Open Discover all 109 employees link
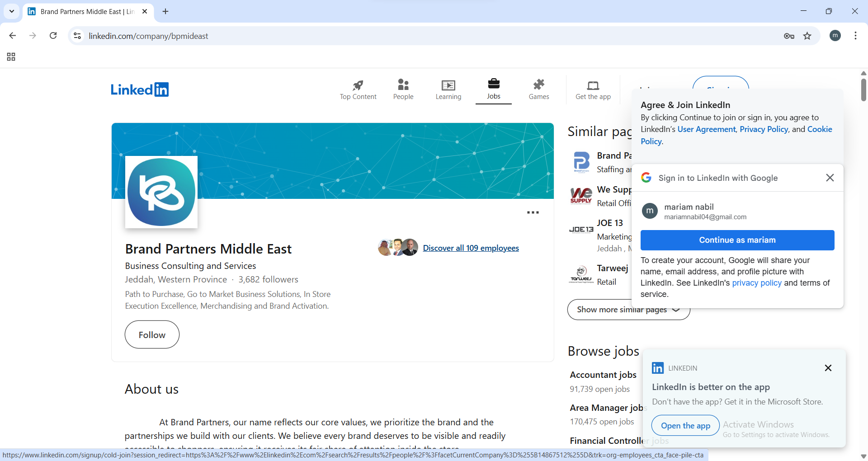Image resolution: width=868 pixels, height=461 pixels. pyautogui.click(x=471, y=248)
